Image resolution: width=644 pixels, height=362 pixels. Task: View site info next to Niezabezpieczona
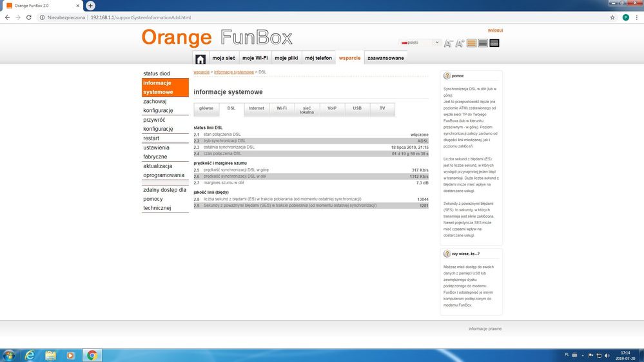pos(42,17)
